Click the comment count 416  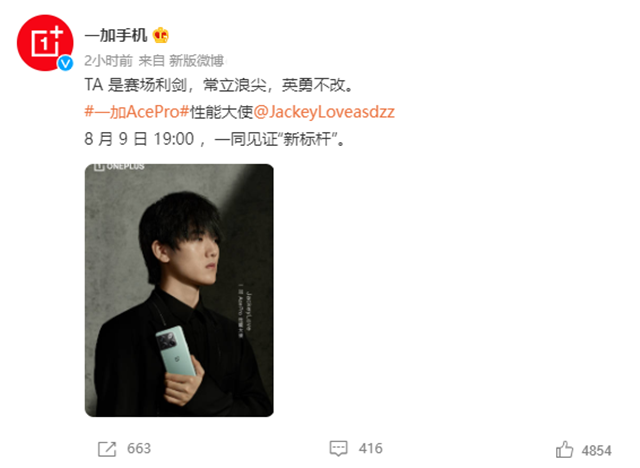pos(371,448)
